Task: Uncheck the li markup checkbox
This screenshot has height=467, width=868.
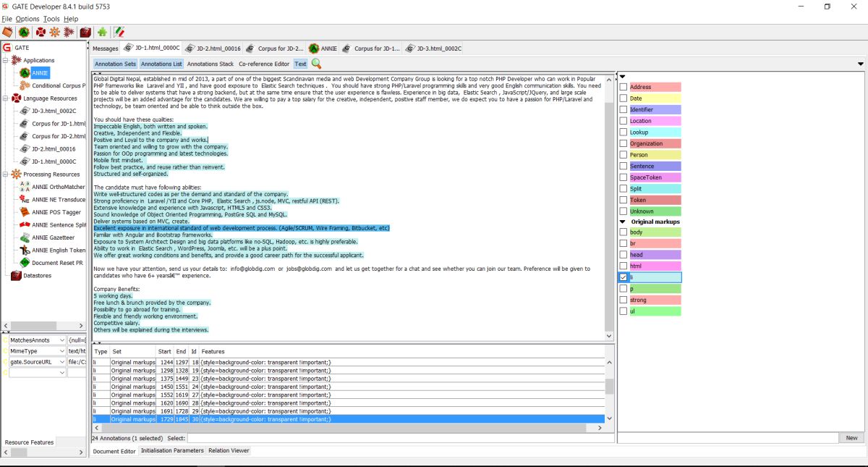Action: tap(624, 277)
